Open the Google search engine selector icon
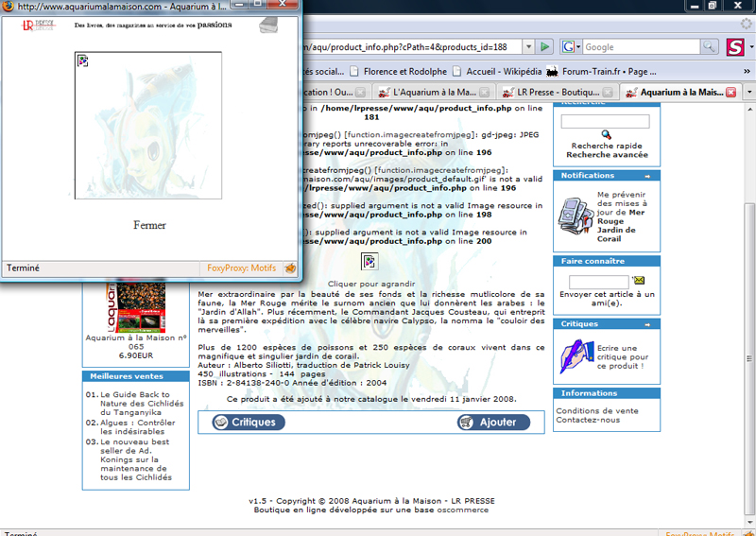The width and height of the screenshot is (756, 536). click(x=572, y=47)
